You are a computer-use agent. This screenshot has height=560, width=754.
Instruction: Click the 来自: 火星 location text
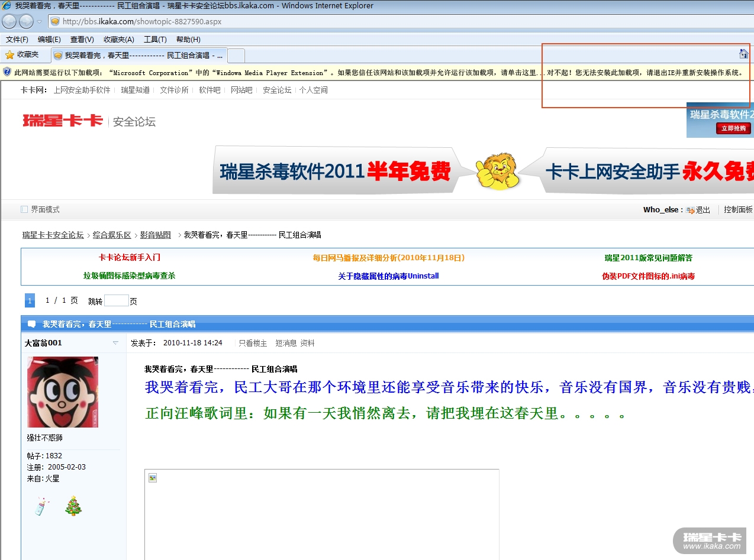click(43, 478)
